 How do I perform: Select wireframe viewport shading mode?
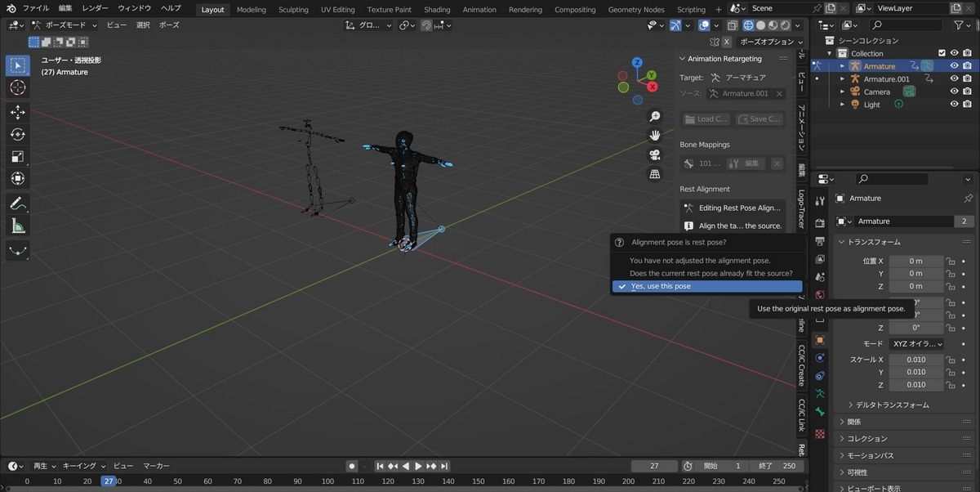(749, 25)
